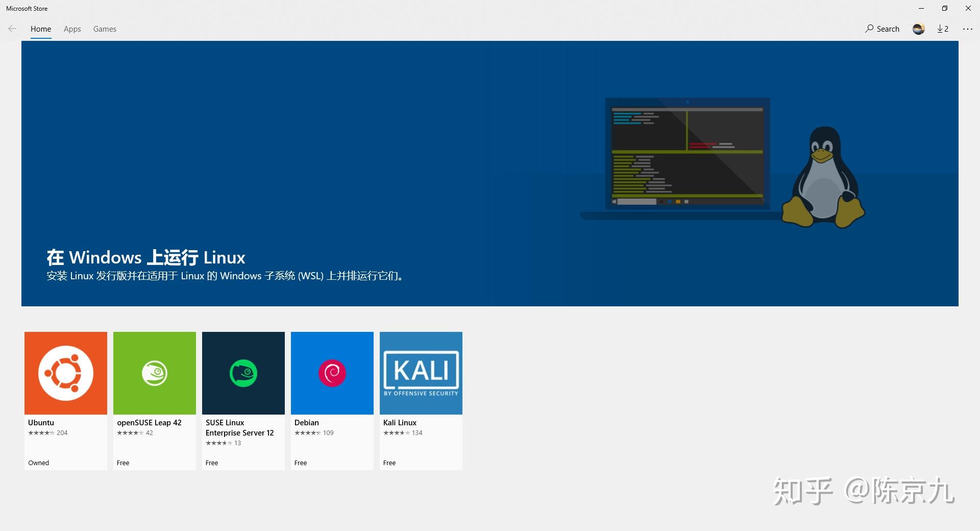980x531 pixels.
Task: Click the Kali Linux app title
Action: tap(400, 423)
